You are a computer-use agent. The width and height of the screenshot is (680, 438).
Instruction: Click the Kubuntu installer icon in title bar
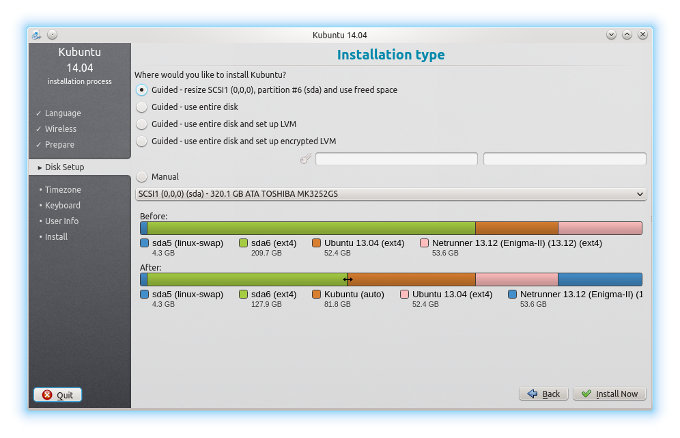click(x=36, y=35)
